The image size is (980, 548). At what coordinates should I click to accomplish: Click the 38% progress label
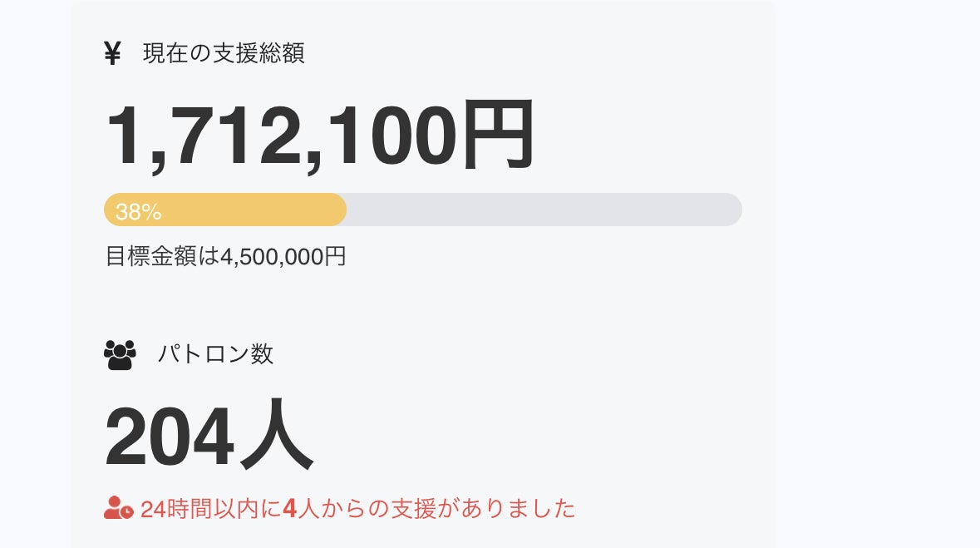coord(138,211)
